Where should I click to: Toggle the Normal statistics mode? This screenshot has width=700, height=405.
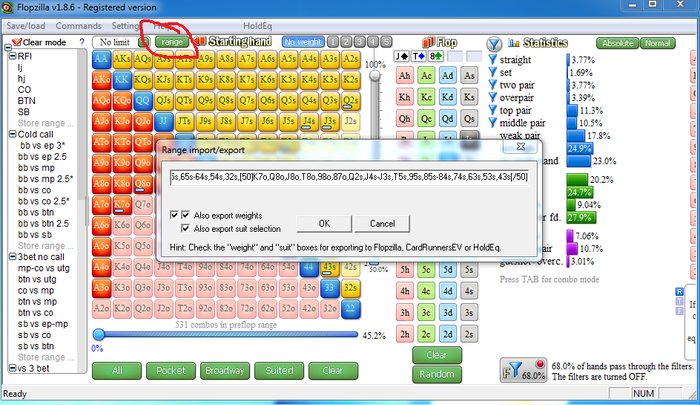[658, 43]
